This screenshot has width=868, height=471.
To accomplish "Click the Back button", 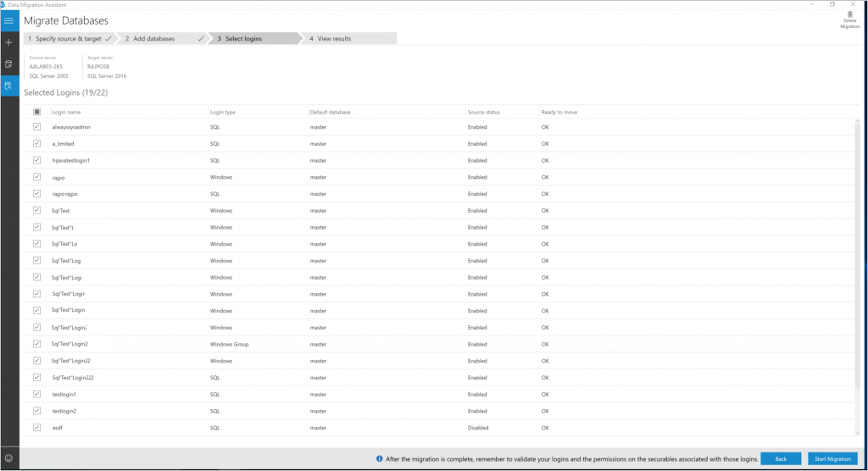I will coord(781,459).
